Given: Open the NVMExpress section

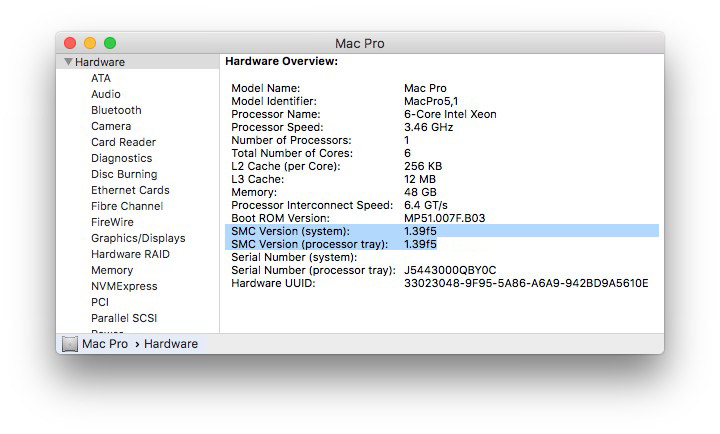Looking at the screenshot, I should tap(124, 286).
